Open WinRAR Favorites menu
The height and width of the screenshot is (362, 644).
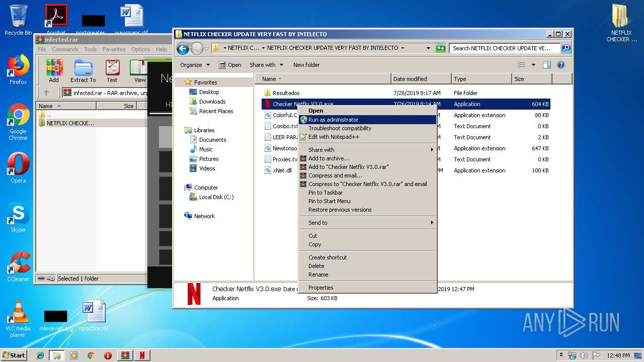click(114, 49)
